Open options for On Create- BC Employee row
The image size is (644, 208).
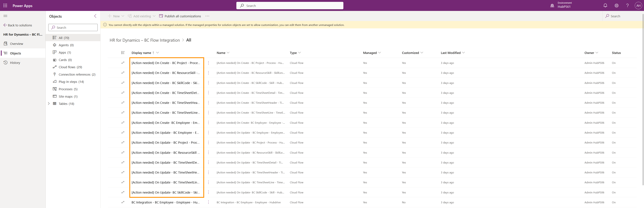click(209, 123)
